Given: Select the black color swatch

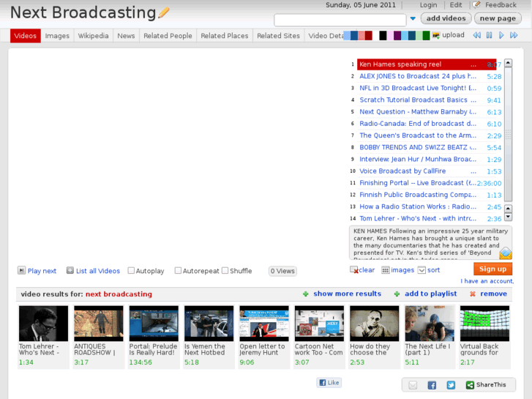Looking at the screenshot, I should tap(383, 36).
